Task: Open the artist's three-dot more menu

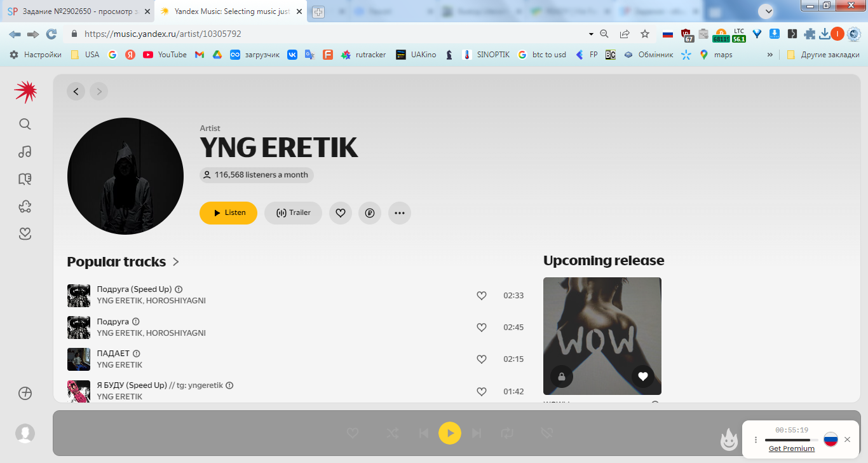Action: pyautogui.click(x=400, y=213)
